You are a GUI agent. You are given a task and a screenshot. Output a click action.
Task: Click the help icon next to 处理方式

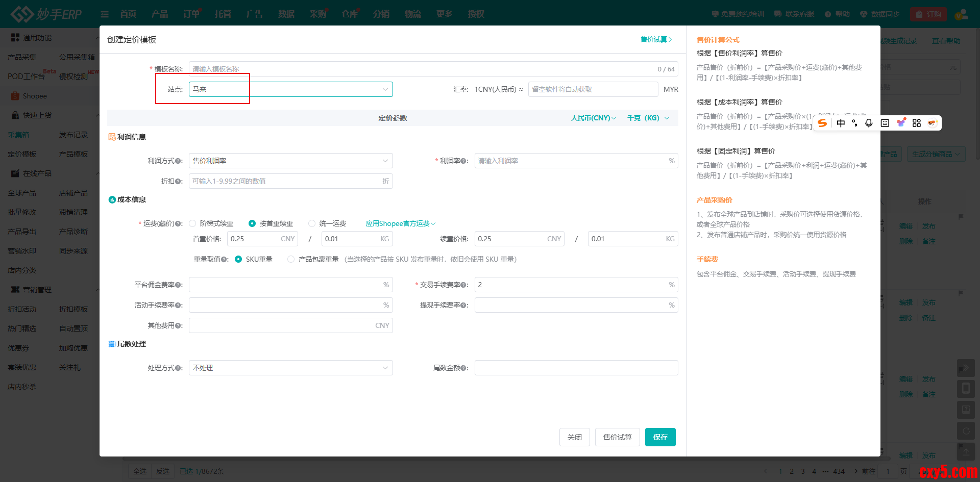(x=178, y=368)
